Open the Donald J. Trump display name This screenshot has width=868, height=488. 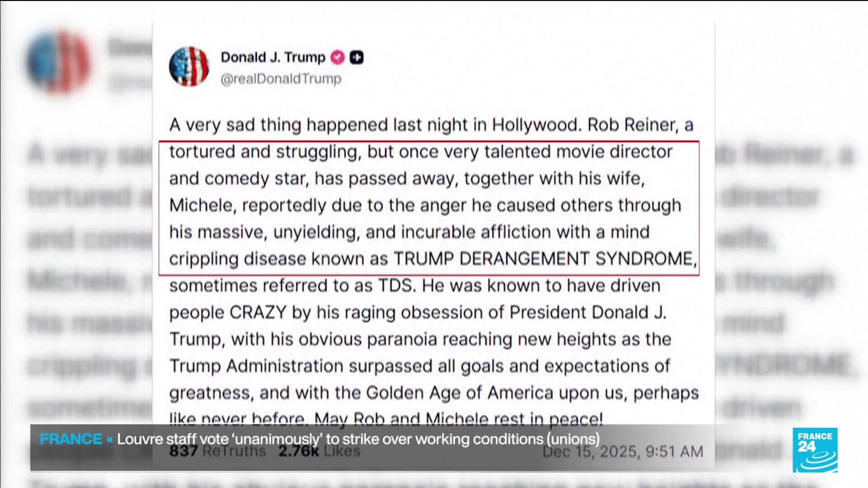[x=273, y=57]
